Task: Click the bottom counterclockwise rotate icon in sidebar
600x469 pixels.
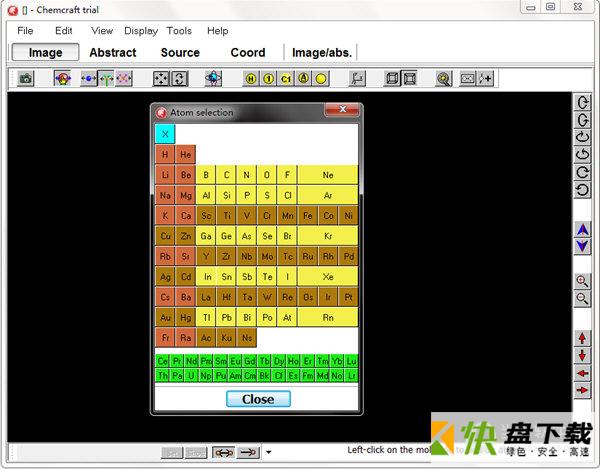Action: pyautogui.click(x=582, y=190)
